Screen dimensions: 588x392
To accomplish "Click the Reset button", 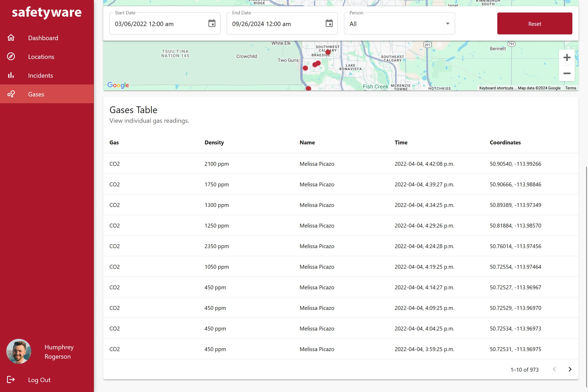I will pos(535,23).
